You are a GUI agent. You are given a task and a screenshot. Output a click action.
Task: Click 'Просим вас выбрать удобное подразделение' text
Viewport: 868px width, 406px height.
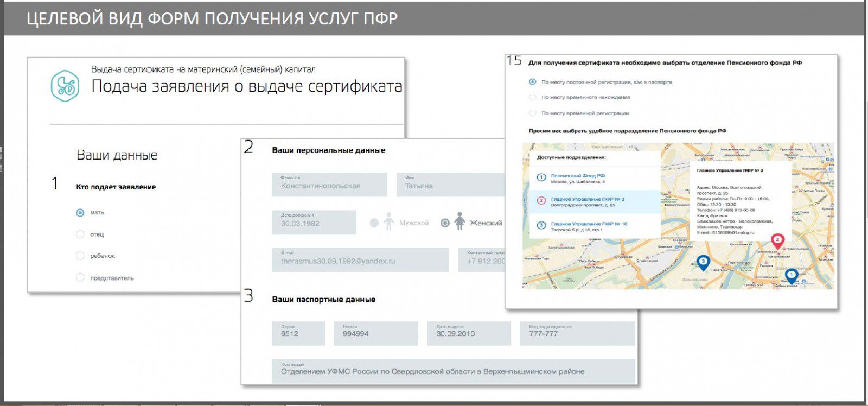(x=627, y=131)
